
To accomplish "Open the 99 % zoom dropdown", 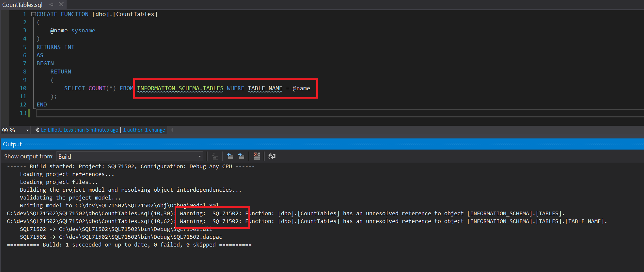I will pos(27,130).
